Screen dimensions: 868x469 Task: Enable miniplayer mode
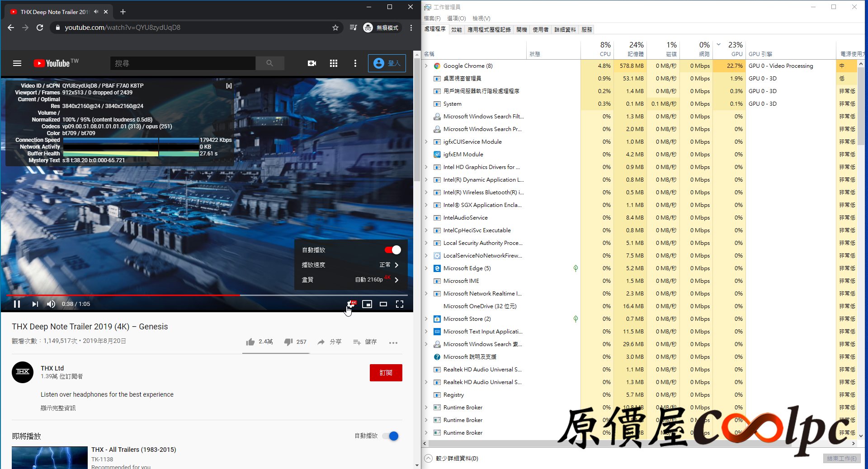(x=367, y=304)
